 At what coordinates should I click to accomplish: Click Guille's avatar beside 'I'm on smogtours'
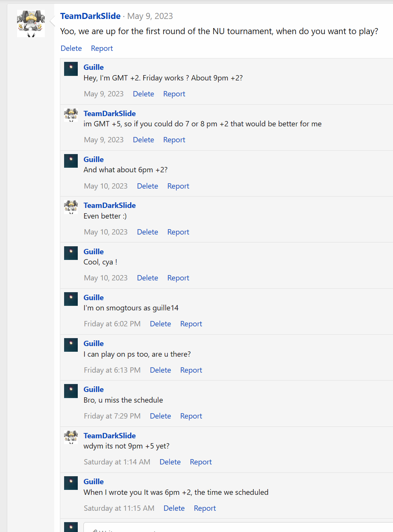point(71,299)
